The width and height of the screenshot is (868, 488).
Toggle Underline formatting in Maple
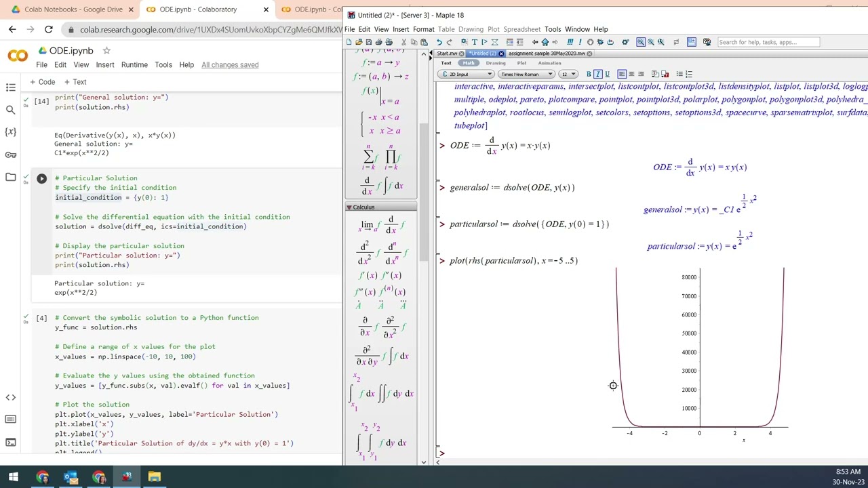(607, 74)
